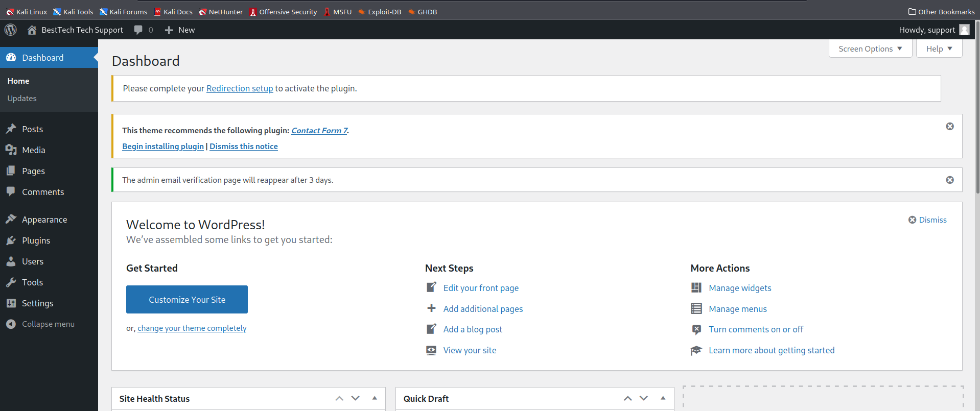Toggle the Quick Draft panel
Image resolution: width=980 pixels, height=411 pixels.
click(663, 398)
